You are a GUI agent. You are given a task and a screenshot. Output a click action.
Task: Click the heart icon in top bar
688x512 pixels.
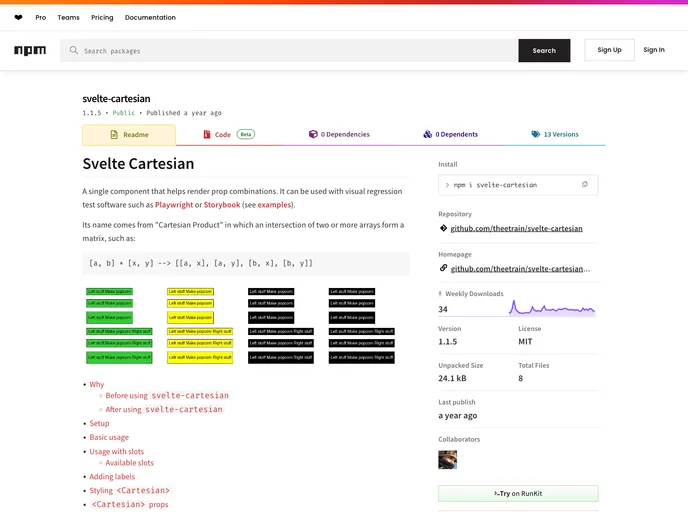18,18
